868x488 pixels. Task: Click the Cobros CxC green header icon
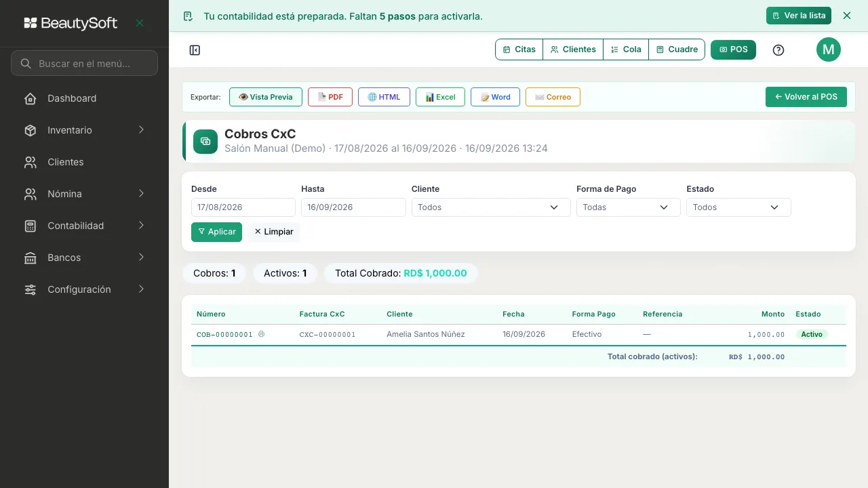point(205,142)
